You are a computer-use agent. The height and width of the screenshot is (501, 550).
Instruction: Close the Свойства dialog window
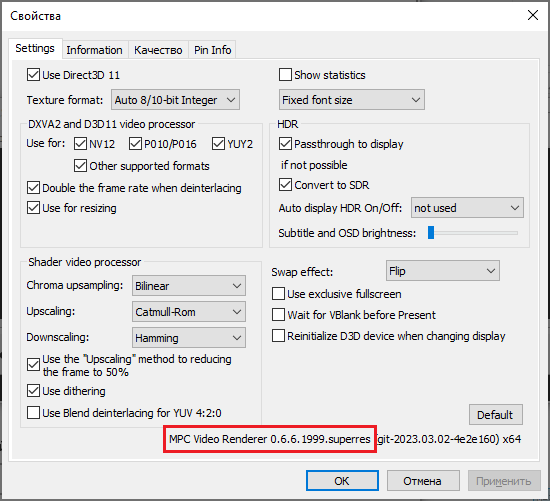pos(533,15)
